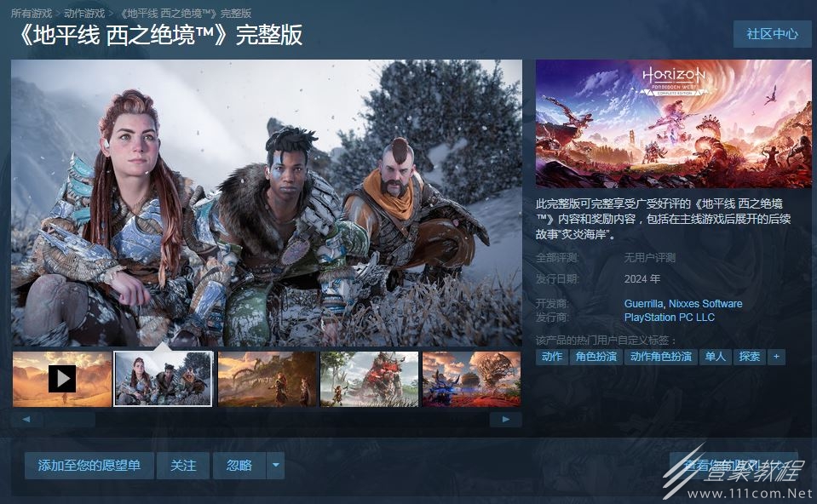Open the PlayStation PC LLC publisher link
817x504 pixels.
click(x=669, y=317)
